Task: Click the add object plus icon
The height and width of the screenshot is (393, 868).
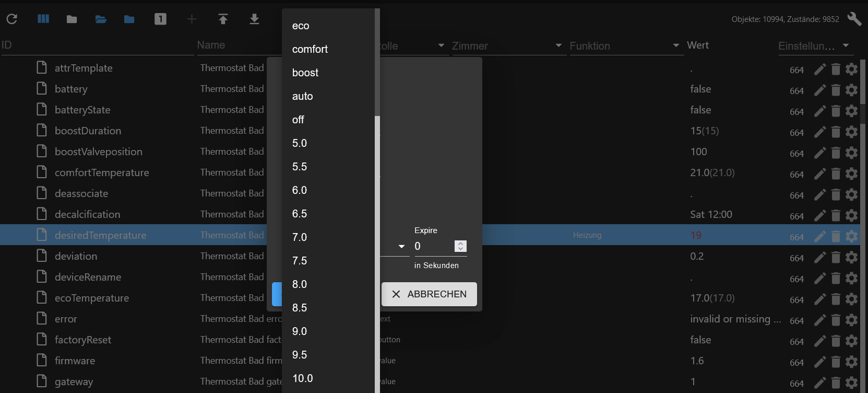Action: pyautogui.click(x=192, y=19)
